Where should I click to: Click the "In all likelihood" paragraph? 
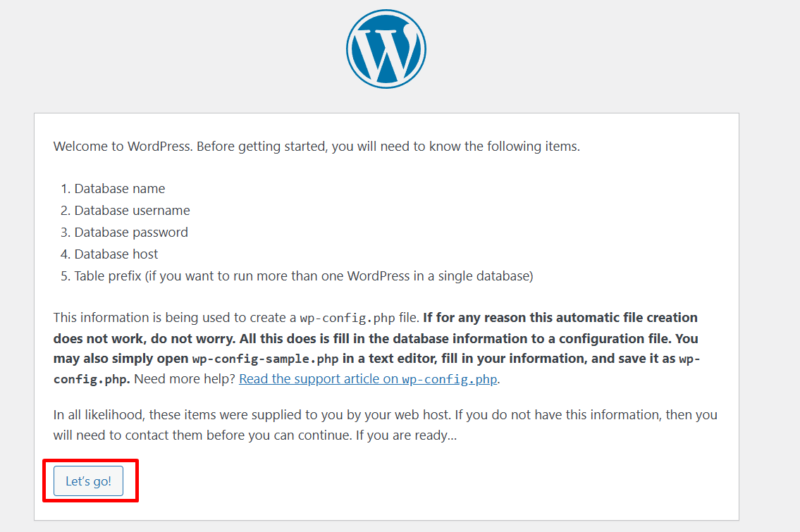(386, 425)
